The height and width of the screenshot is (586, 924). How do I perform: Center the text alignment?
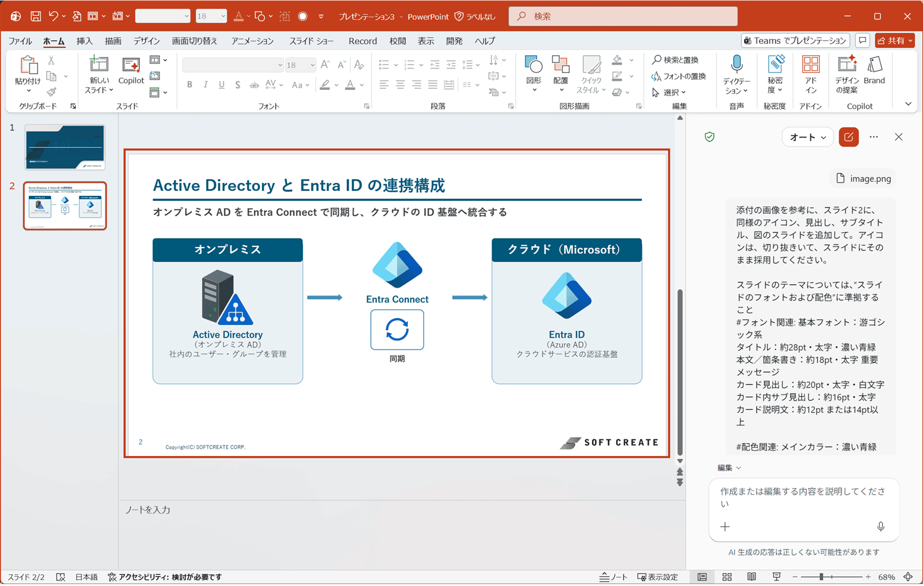pyautogui.click(x=400, y=85)
